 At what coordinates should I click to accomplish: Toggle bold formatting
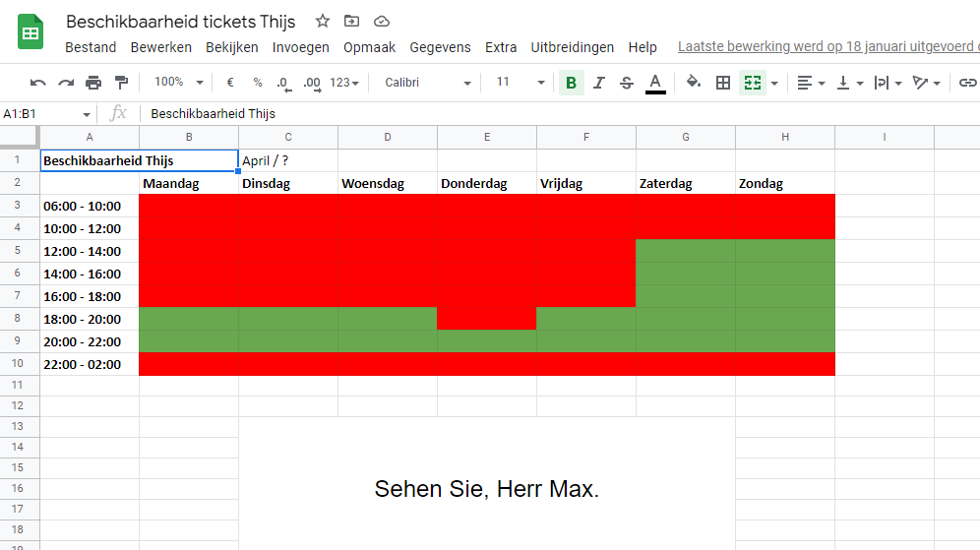[571, 83]
